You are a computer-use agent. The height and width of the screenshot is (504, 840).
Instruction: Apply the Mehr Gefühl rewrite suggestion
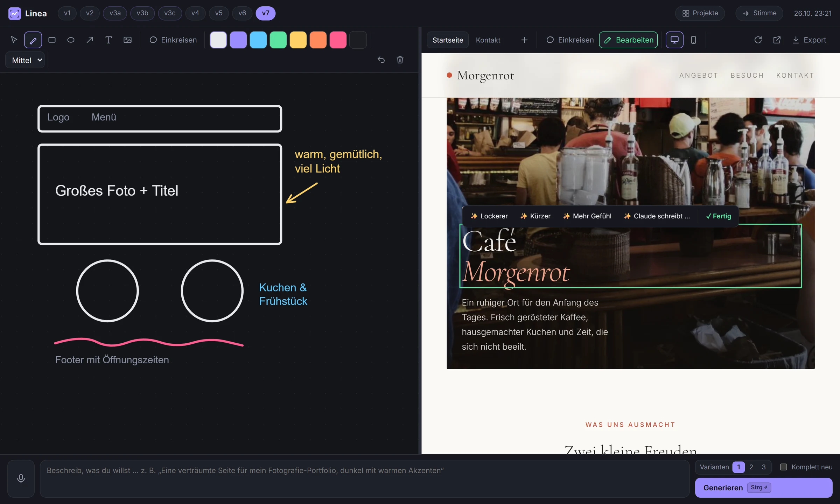click(587, 216)
